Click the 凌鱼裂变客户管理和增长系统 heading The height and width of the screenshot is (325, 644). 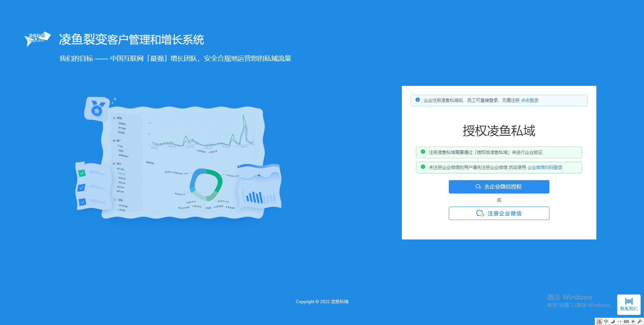pos(131,40)
